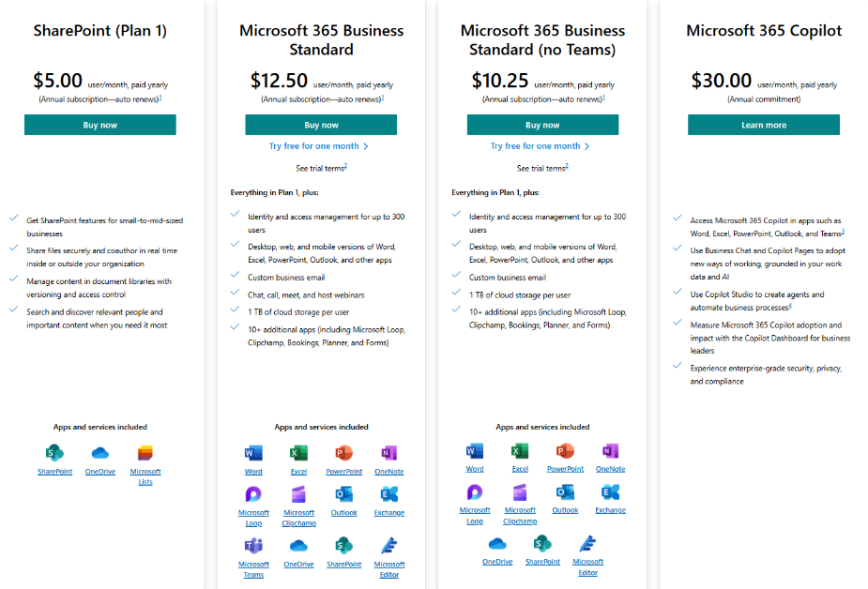Open the Microsoft Clipchamp icon in Business Standard
Screen dimensions: 868x589
(299, 494)
